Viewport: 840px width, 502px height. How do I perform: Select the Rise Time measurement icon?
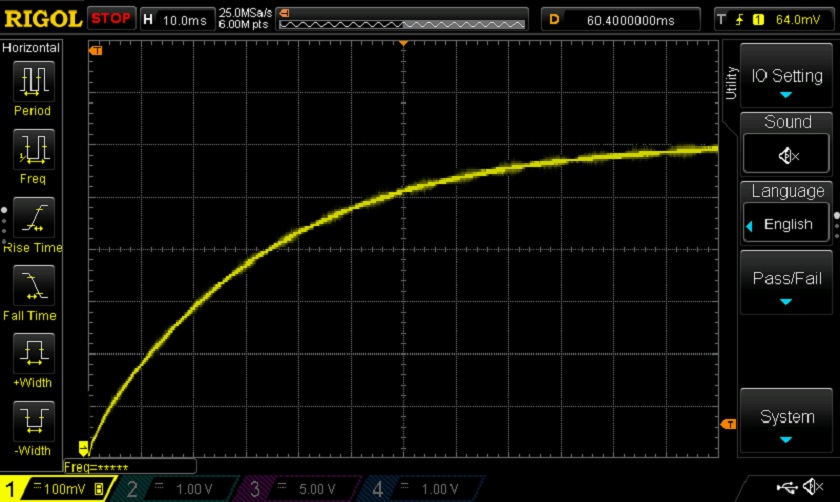pyautogui.click(x=32, y=218)
